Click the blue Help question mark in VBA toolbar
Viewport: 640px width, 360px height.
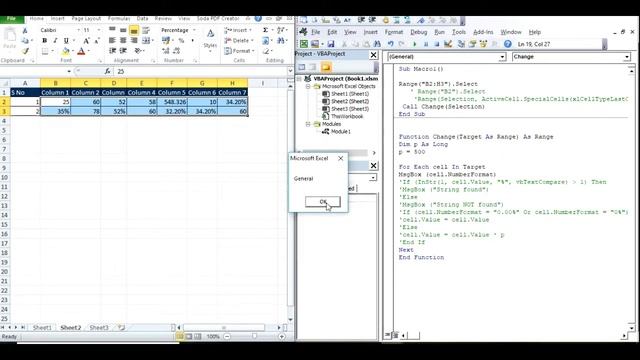tap(507, 44)
